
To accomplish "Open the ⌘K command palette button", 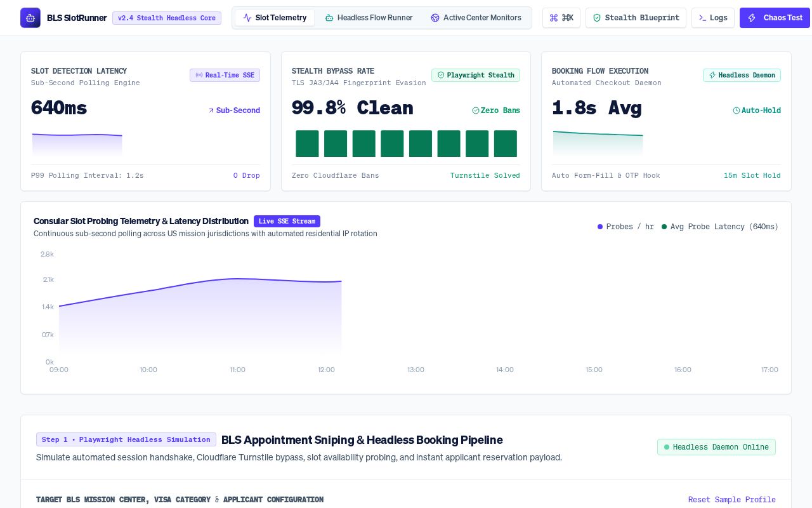I will [x=561, y=18].
